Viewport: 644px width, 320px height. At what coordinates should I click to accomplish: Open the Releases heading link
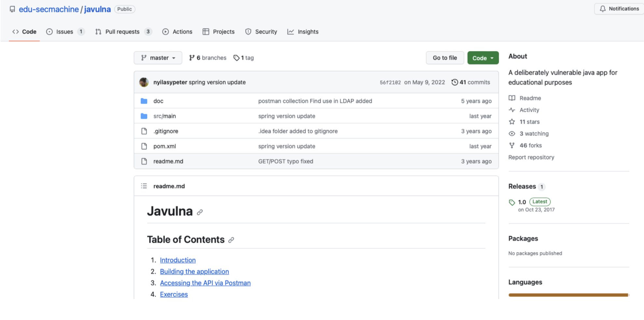(x=522, y=186)
